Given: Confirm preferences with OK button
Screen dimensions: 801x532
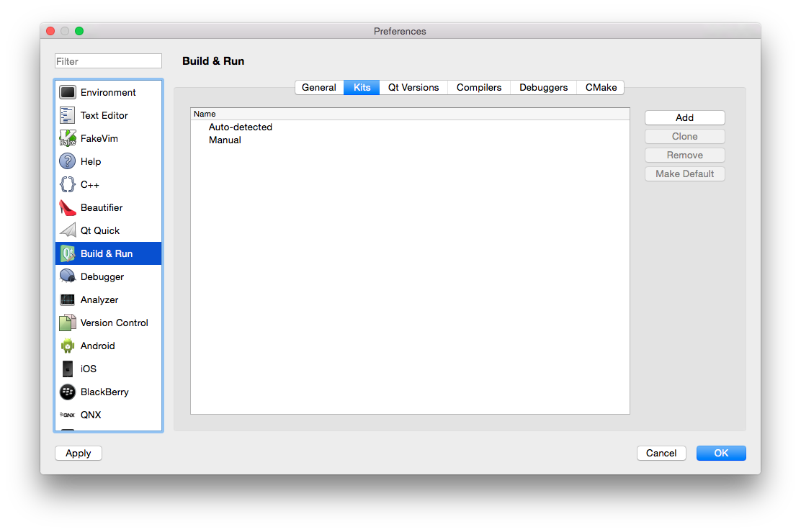Looking at the screenshot, I should pyautogui.click(x=721, y=454).
